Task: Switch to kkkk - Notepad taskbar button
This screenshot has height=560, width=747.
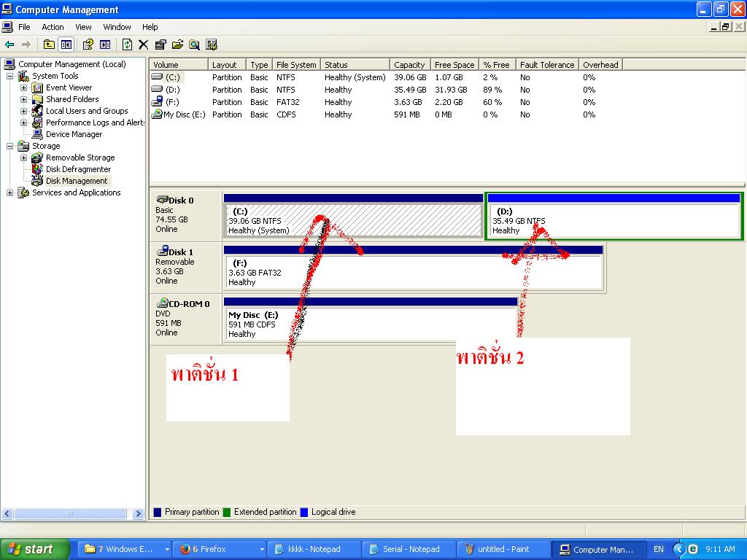Action: tap(314, 550)
